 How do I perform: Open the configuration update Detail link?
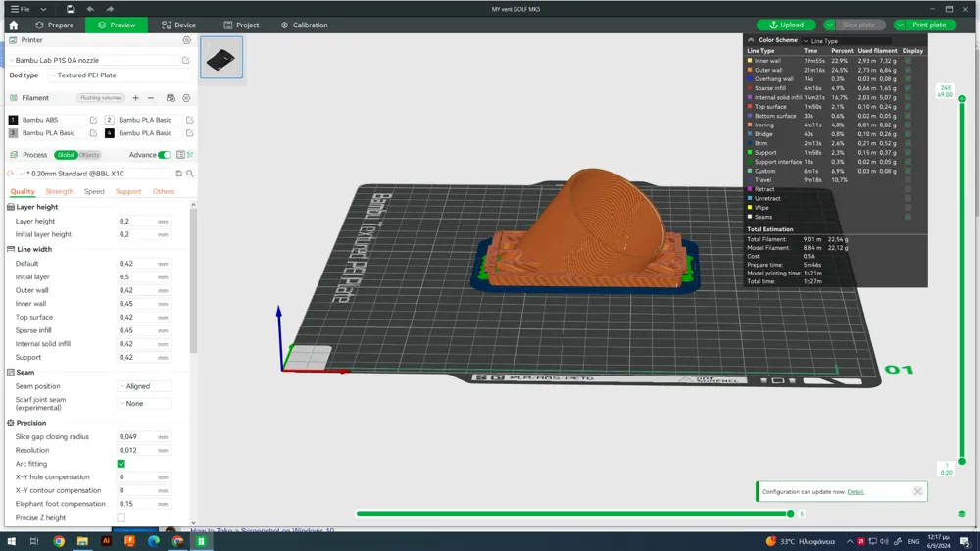856,492
